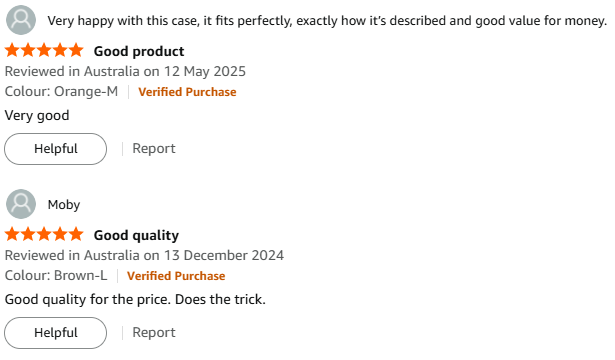Open the "Good product" review title
Viewport: 615px width, 360px height.
coord(139,51)
